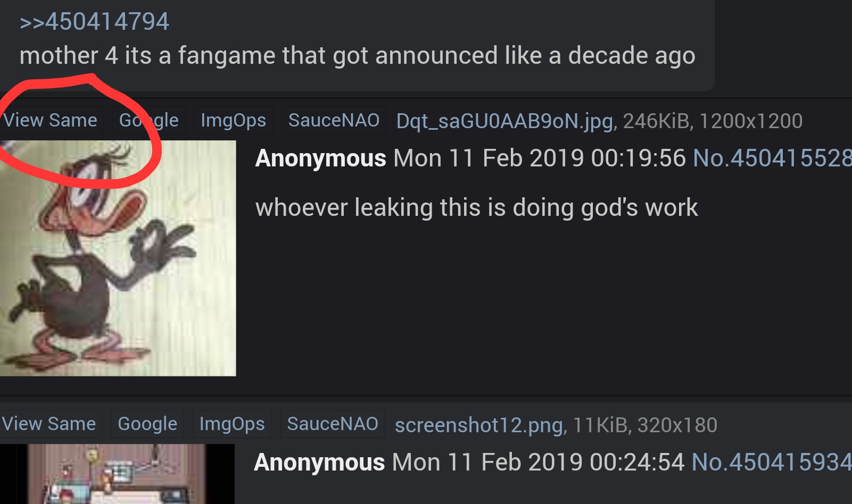Image resolution: width=852 pixels, height=504 pixels.
Task: Search screenshot12.png on Google
Action: [147, 424]
